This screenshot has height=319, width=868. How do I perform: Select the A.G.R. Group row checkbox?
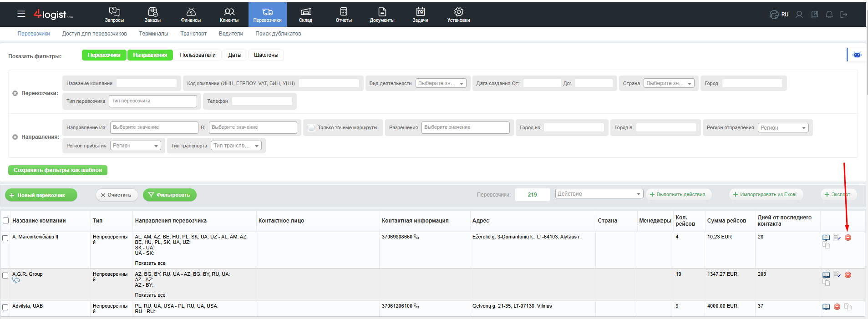(x=5, y=275)
